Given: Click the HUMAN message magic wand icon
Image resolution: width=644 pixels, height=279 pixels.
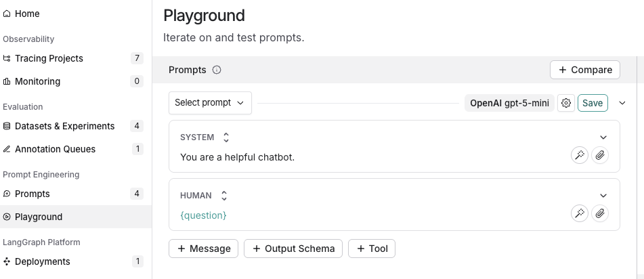Looking at the screenshot, I should coord(579,213).
